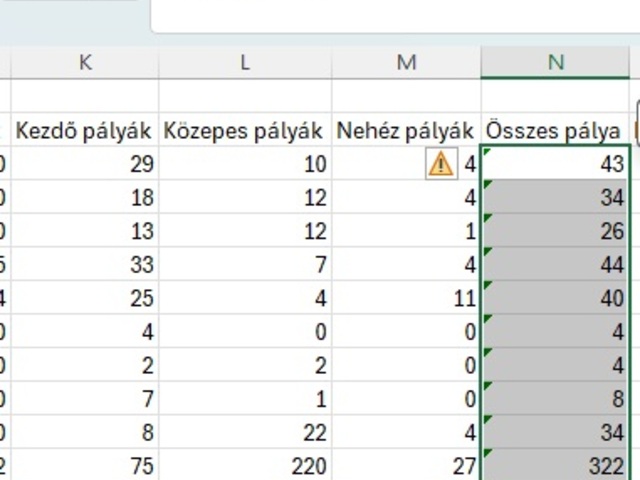This screenshot has height=480, width=640.
Task: Select the 'Nehéz pályák' header cell
Action: tap(406, 131)
